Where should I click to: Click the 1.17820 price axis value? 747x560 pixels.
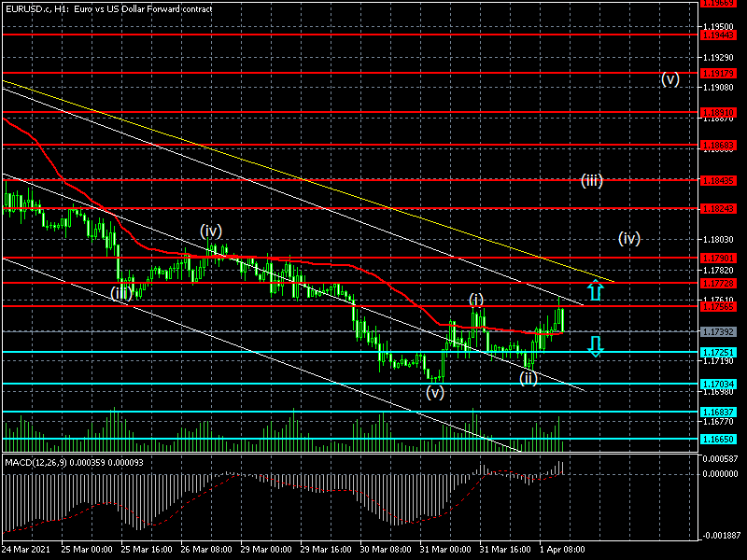click(718, 270)
